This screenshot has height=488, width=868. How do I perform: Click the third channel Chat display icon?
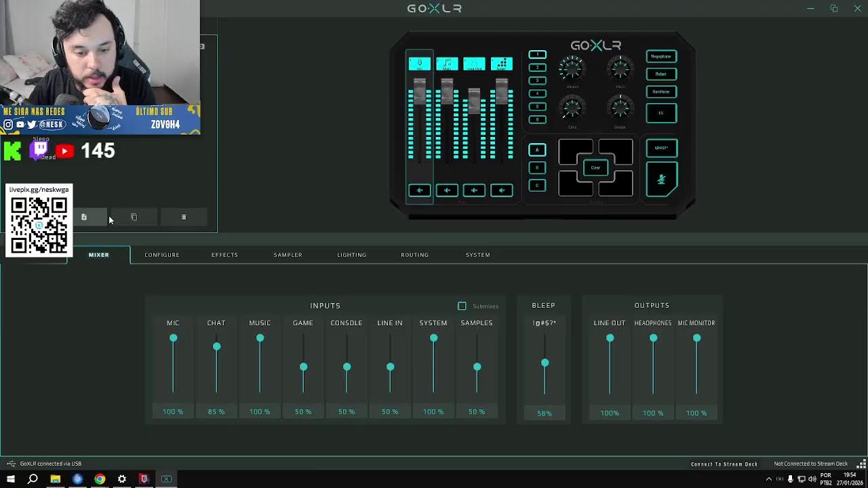point(474,64)
